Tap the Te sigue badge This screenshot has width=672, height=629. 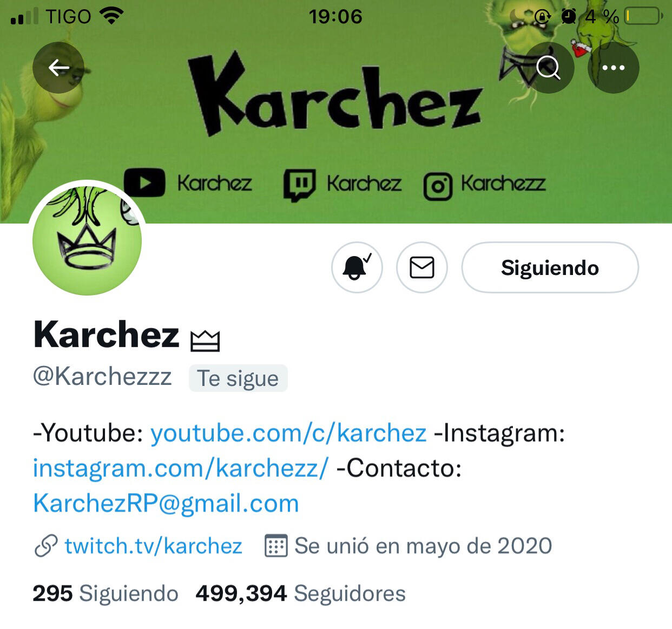click(238, 378)
